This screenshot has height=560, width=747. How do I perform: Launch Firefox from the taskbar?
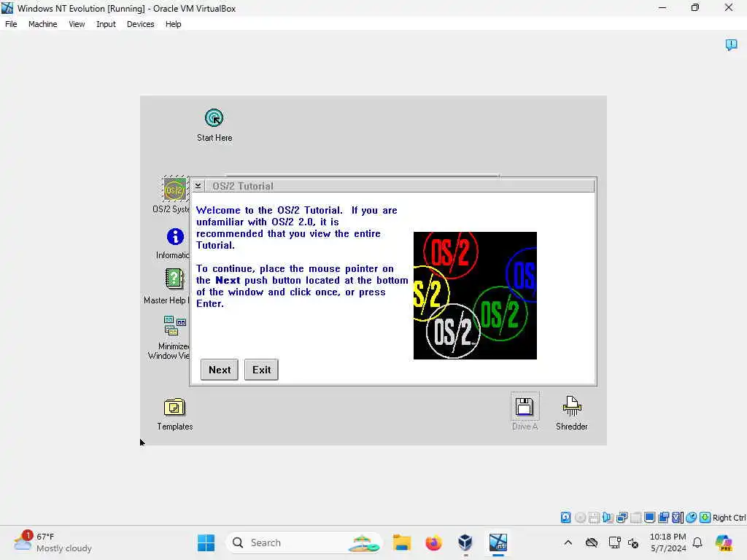[x=433, y=542]
